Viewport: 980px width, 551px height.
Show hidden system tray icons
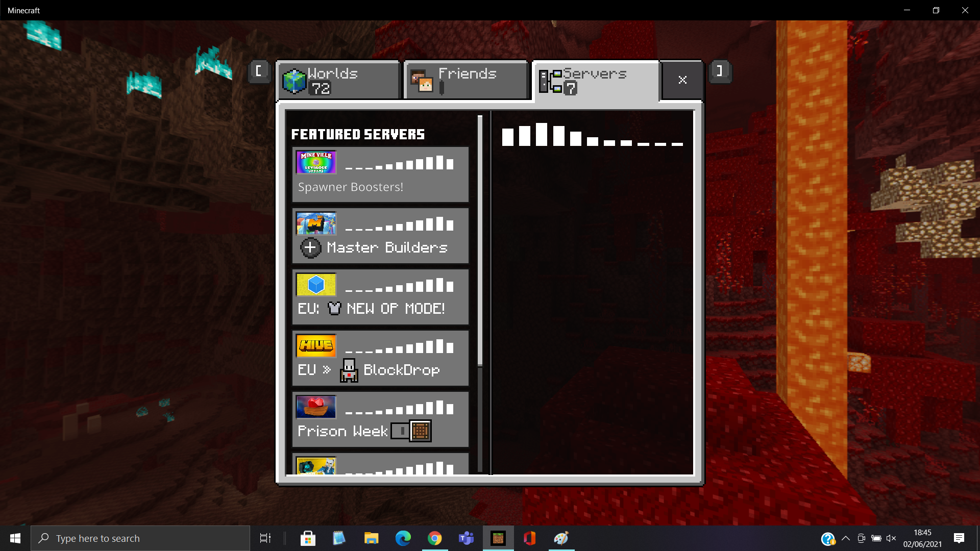tap(846, 538)
